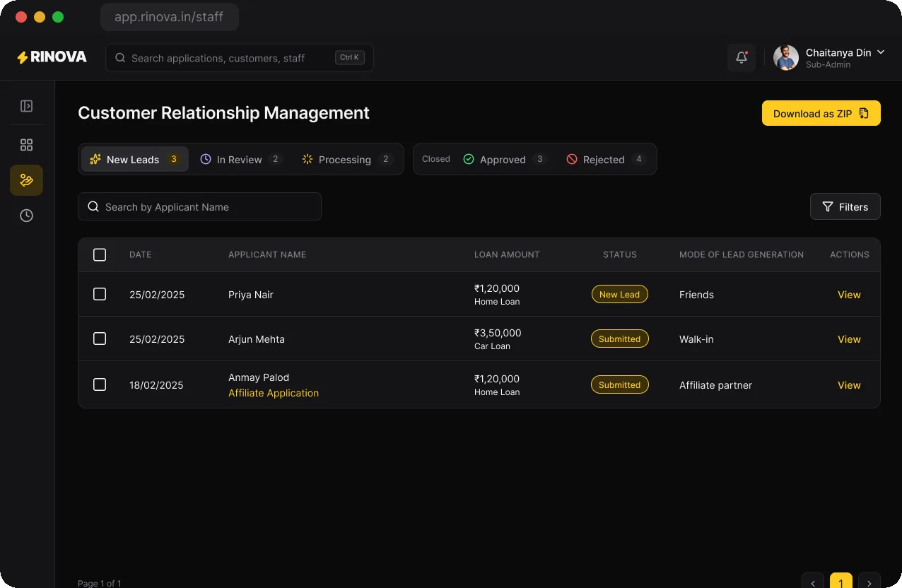Click applicant name Arjun Mehta

(257, 339)
